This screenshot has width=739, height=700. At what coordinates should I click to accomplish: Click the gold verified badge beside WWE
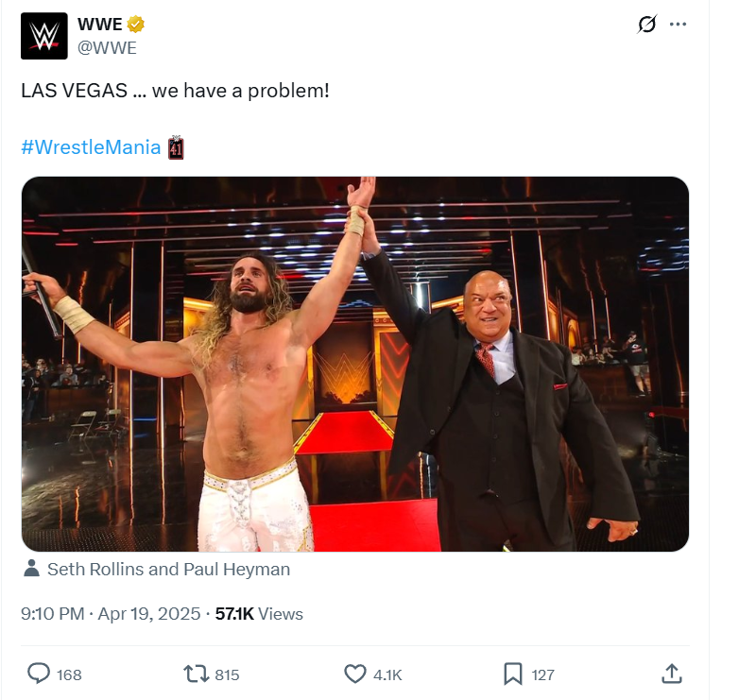136,25
